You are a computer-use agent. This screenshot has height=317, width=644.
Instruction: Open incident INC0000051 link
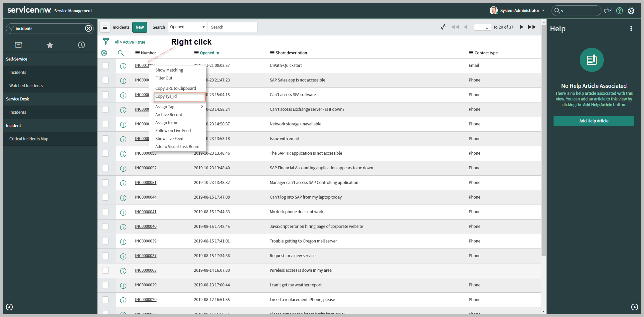point(146,183)
